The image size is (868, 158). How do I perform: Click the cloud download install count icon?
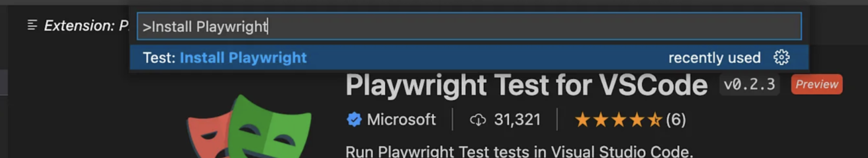[x=478, y=120]
